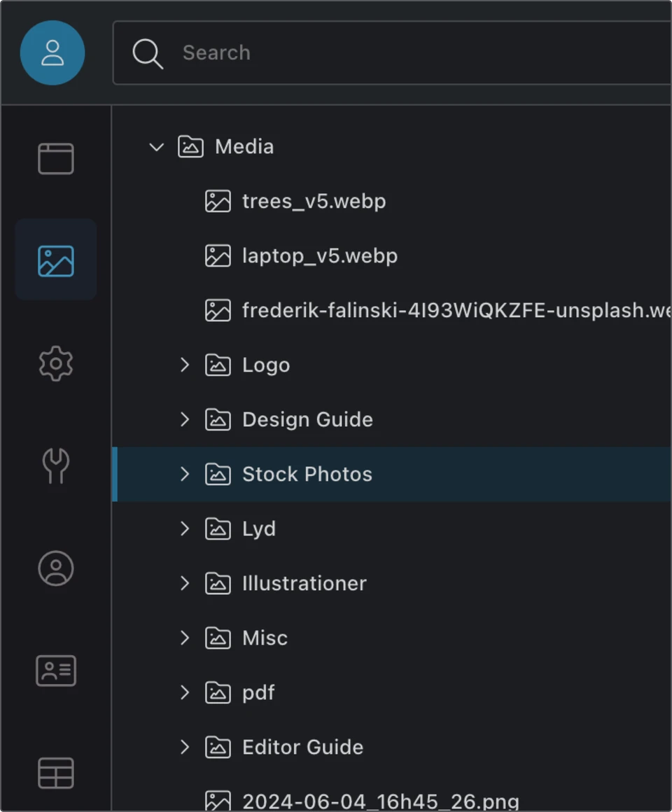The width and height of the screenshot is (672, 812).
Task: Select laptop_v5.webp in the media tree
Action: pos(319,256)
